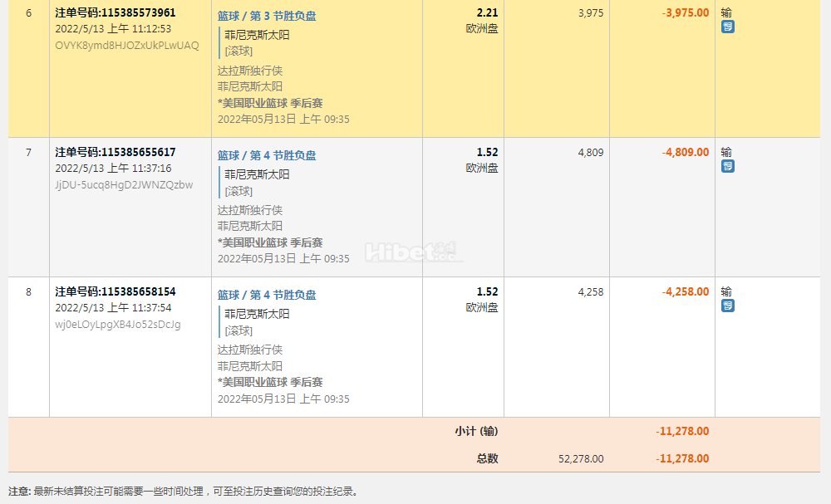Open 第 4 节胜负盘 link in row 8
Image resolution: width=831 pixels, height=504 pixels.
pyautogui.click(x=267, y=295)
